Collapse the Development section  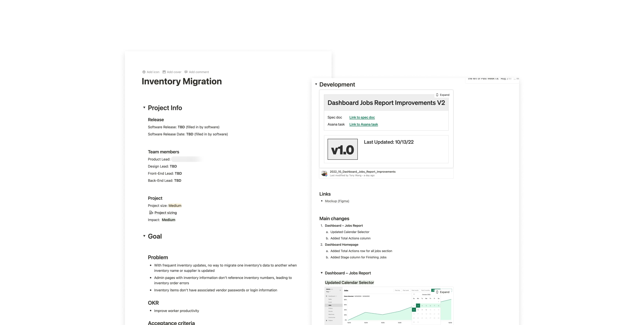tap(316, 84)
